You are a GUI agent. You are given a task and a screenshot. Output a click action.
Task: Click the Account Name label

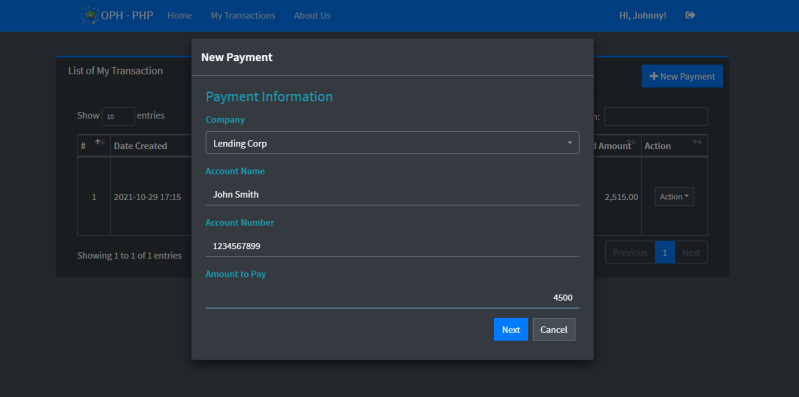pos(235,171)
